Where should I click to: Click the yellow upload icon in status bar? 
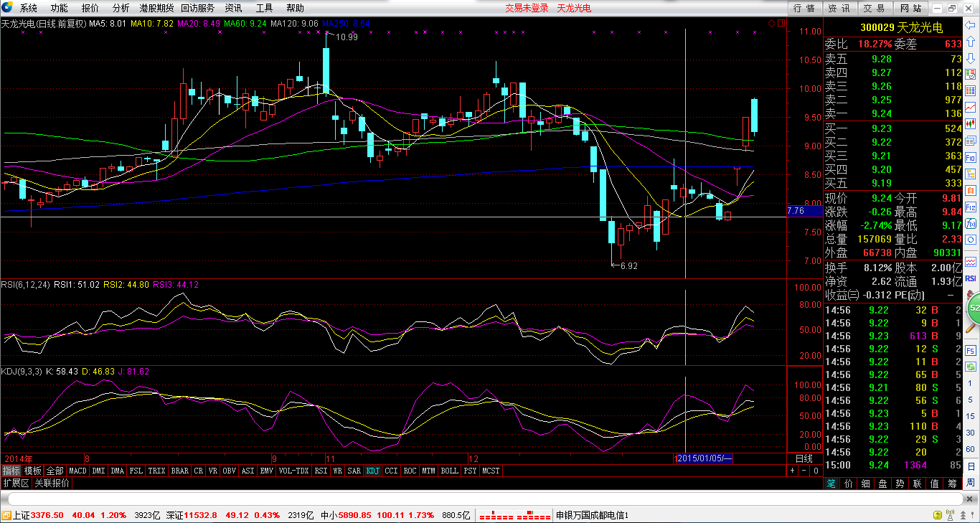[938, 515]
